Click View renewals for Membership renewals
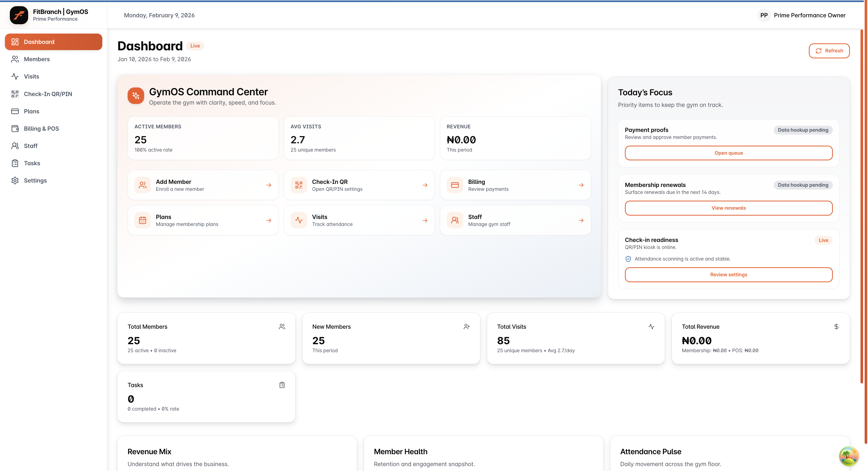The width and height of the screenshot is (868, 471). coord(729,208)
